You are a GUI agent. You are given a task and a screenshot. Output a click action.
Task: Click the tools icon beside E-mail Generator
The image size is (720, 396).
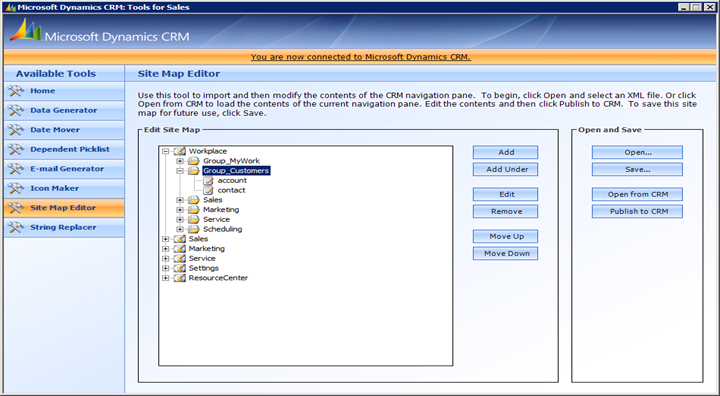[x=16, y=169]
